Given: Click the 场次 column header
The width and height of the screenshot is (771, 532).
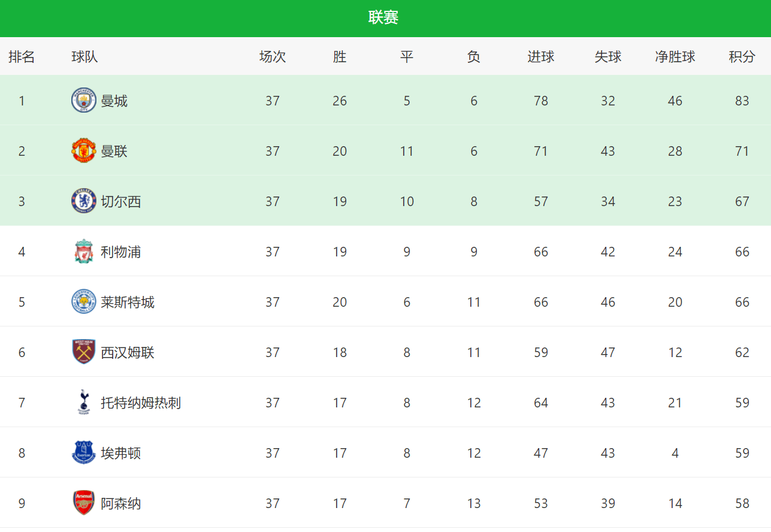Looking at the screenshot, I should [x=273, y=57].
